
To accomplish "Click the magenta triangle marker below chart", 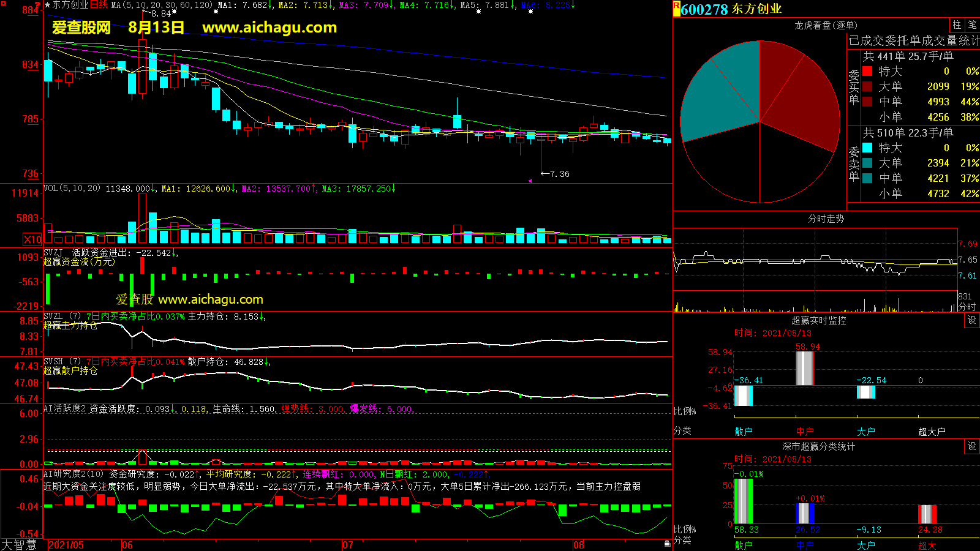I will [x=530, y=181].
